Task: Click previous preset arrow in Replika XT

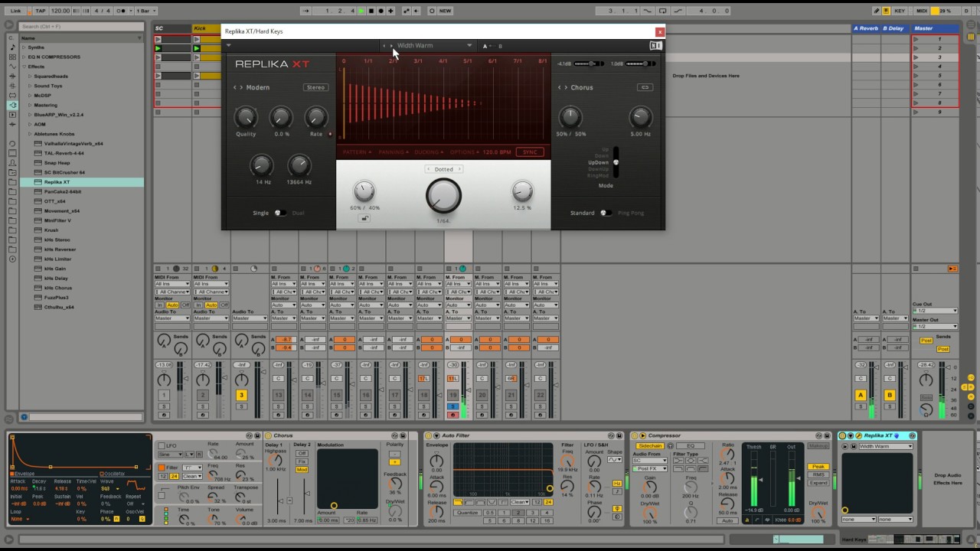Action: click(384, 46)
